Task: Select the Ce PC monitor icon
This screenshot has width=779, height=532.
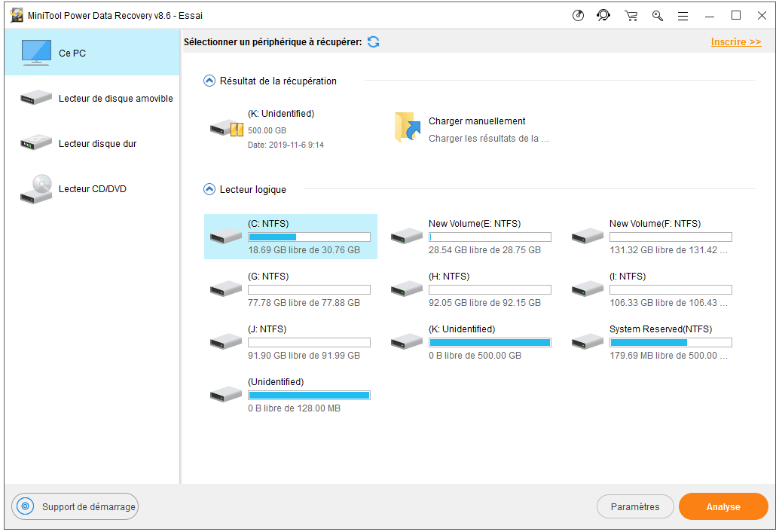Action: point(35,53)
